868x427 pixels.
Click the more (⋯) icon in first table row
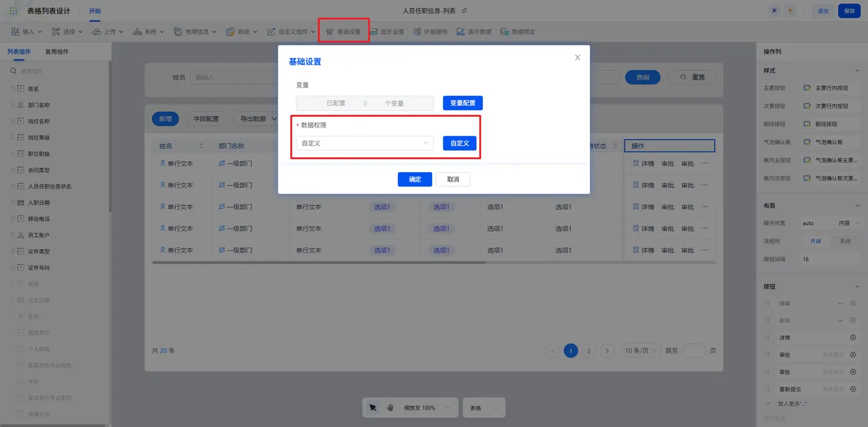pos(704,164)
